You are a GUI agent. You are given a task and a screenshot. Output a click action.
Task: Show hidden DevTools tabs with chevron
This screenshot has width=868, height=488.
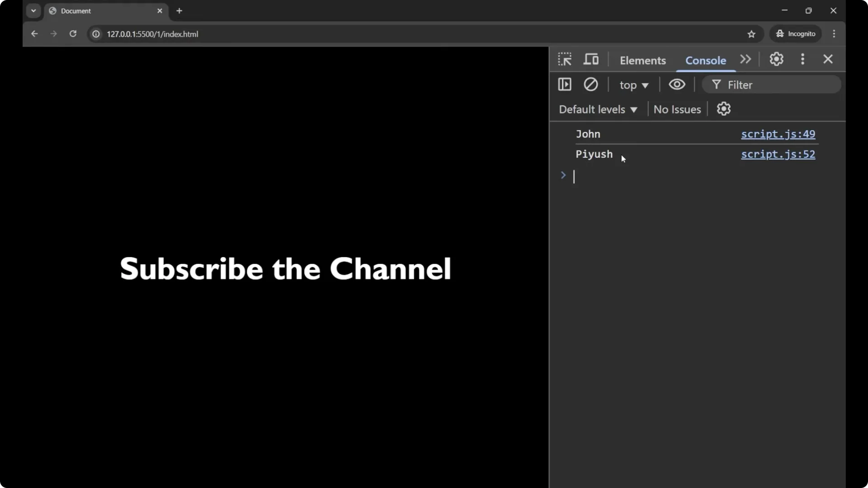point(745,59)
